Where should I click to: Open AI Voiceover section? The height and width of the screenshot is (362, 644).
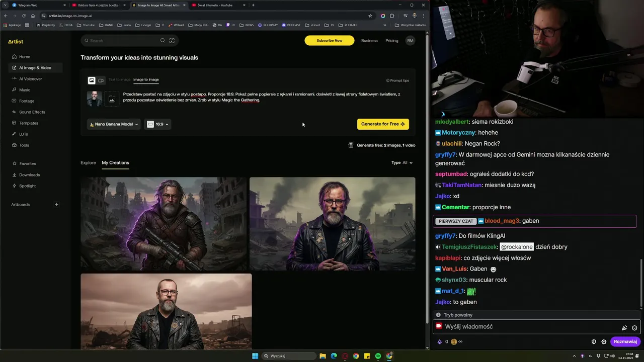click(x=27, y=79)
